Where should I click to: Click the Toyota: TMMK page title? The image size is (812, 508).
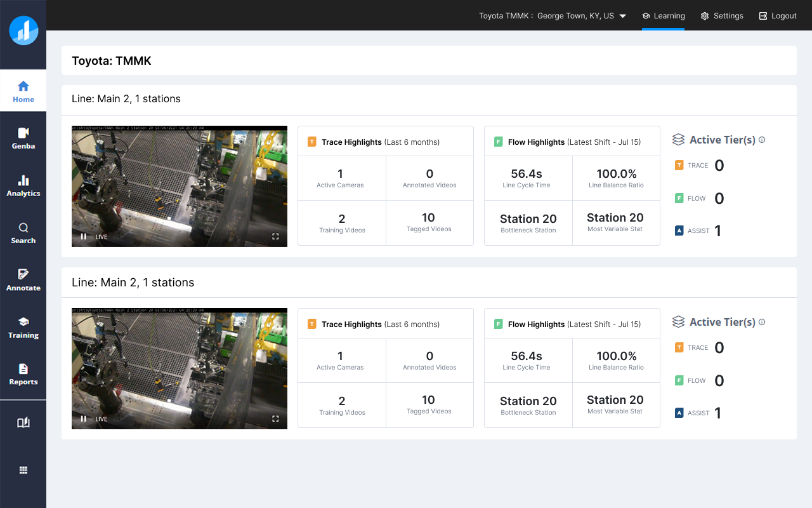tap(112, 61)
